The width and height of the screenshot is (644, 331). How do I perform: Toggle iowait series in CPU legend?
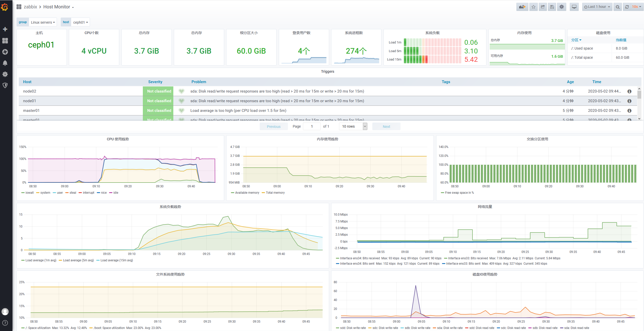tap(29, 193)
